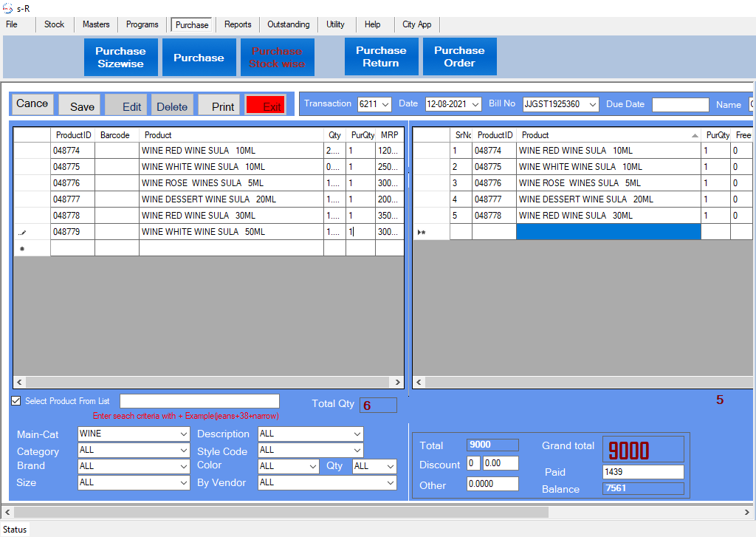This screenshot has height=537, width=756.
Task: Open the Purchase Order screen
Action: coord(459,57)
